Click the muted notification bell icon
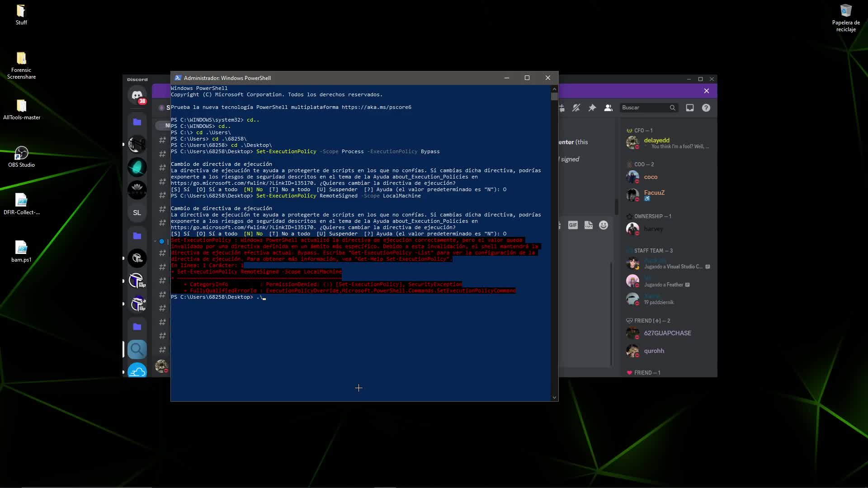 [x=576, y=108]
